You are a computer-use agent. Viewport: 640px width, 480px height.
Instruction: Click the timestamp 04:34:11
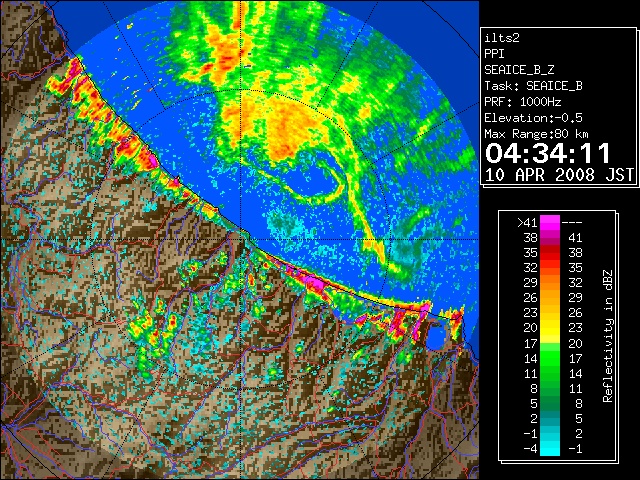coord(548,153)
